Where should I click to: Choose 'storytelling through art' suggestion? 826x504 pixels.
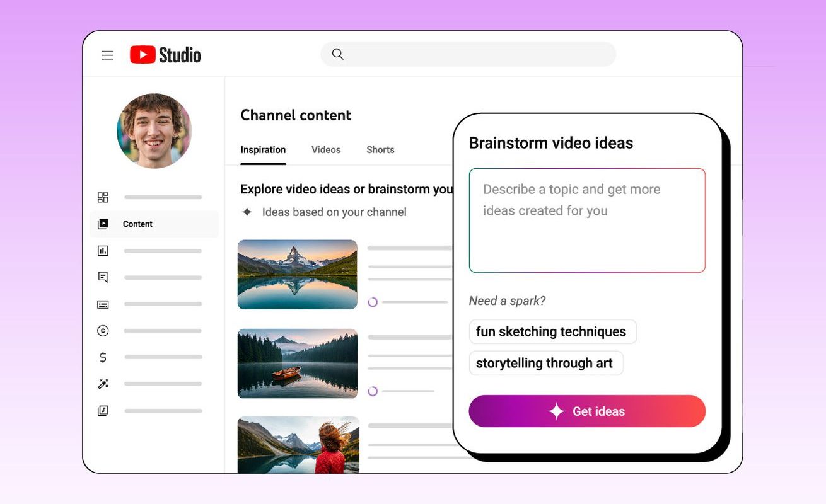[545, 363]
